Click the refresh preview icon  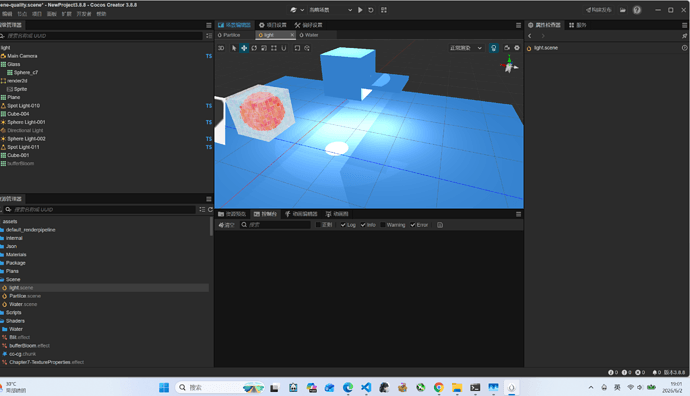point(371,10)
